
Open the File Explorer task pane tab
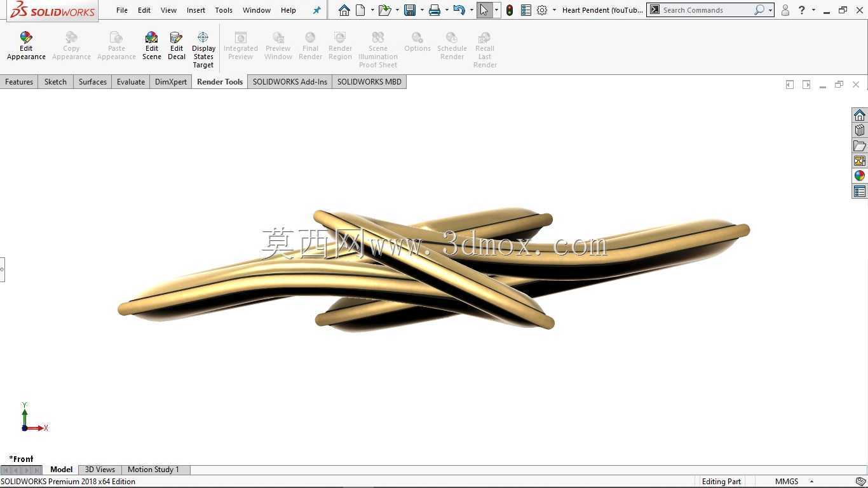tap(860, 146)
